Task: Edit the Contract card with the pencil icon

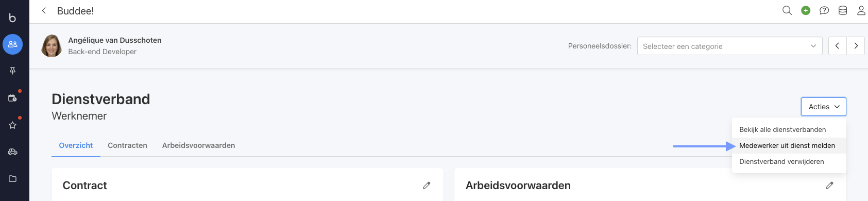Action: coord(427,185)
